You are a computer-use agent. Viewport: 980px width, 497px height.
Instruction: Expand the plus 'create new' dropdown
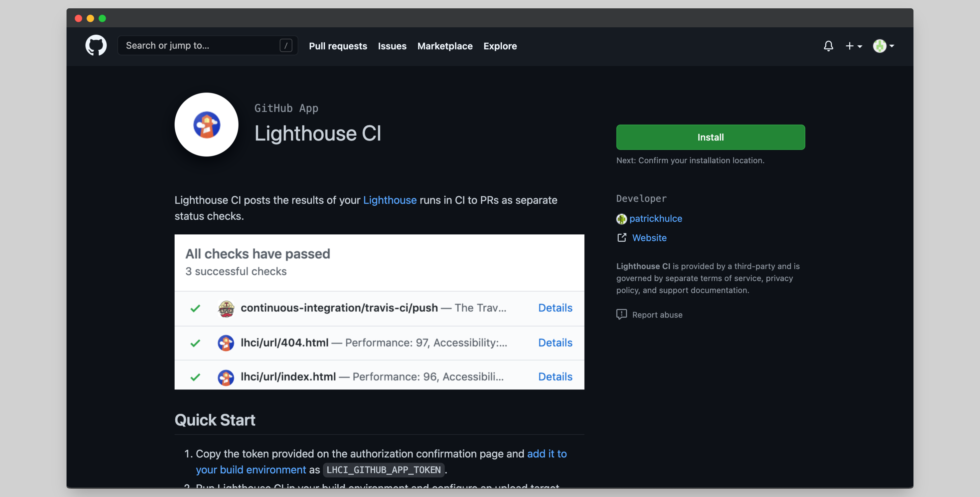coord(853,46)
